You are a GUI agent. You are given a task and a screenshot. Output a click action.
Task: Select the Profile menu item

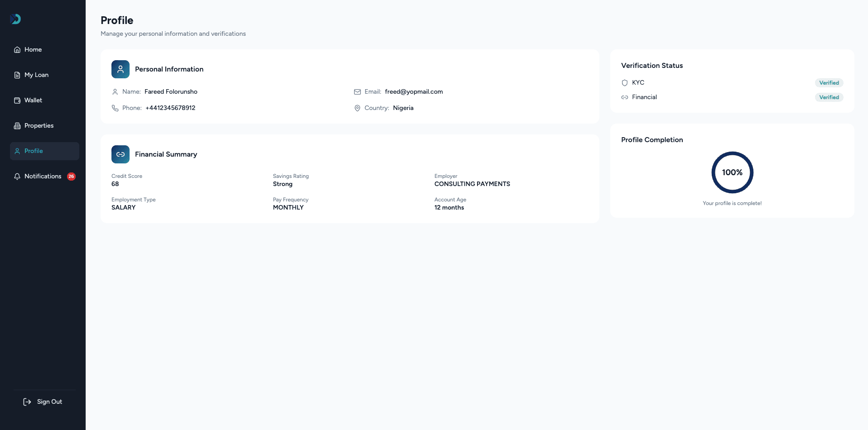click(x=44, y=151)
